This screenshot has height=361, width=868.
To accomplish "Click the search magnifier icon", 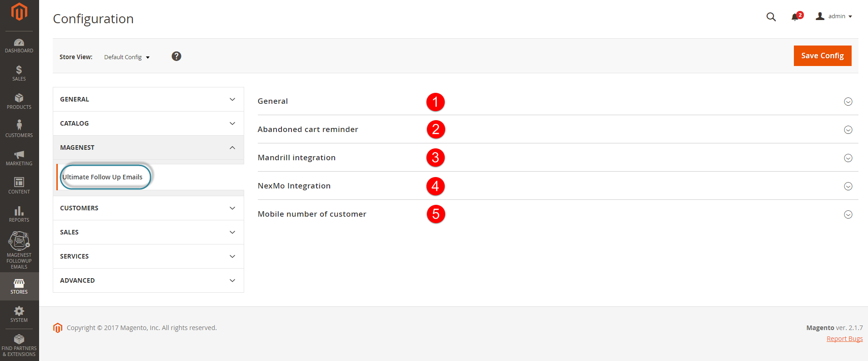I will tap(771, 17).
